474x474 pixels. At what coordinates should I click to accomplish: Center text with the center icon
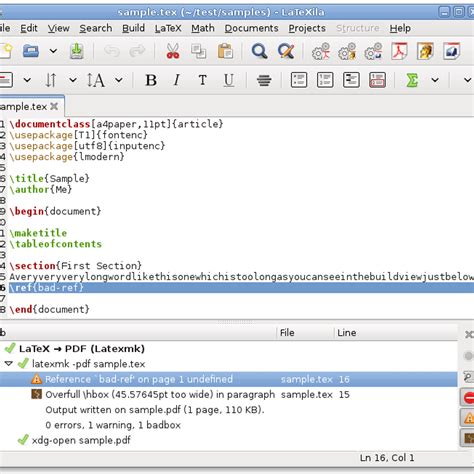tap(264, 80)
